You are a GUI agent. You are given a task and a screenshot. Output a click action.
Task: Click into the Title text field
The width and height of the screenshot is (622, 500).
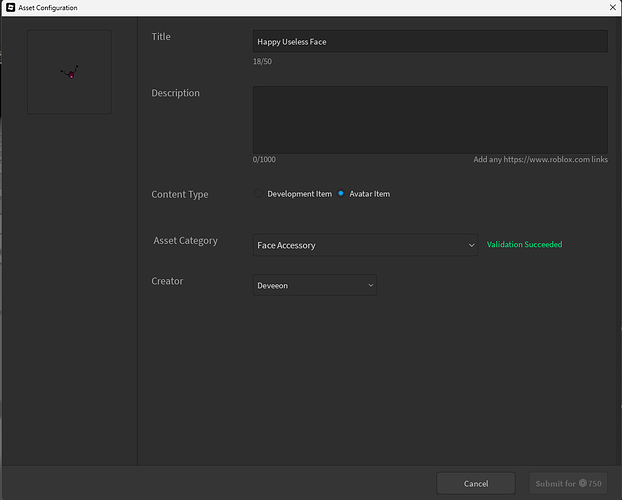tap(430, 41)
